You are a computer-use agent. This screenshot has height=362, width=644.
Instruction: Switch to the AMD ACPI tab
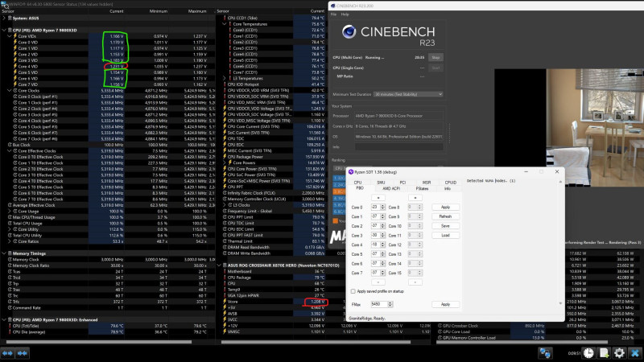coord(391,188)
